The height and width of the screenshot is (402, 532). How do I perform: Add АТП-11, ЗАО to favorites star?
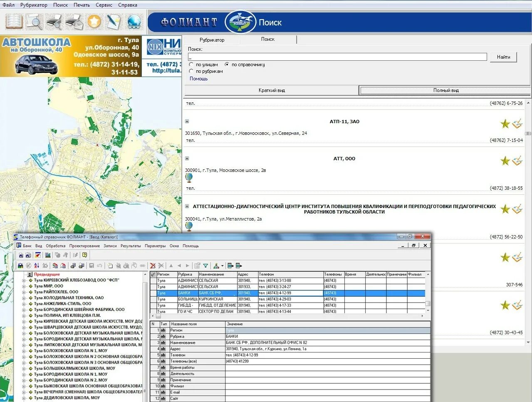[x=505, y=124]
